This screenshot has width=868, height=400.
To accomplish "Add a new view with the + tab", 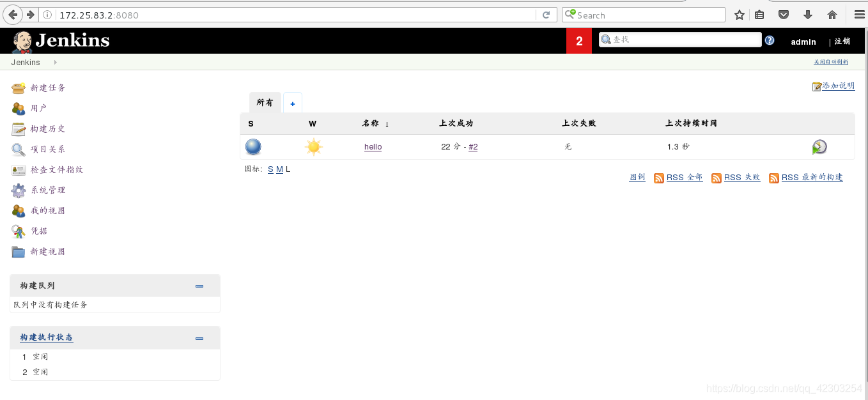I will click(x=293, y=103).
